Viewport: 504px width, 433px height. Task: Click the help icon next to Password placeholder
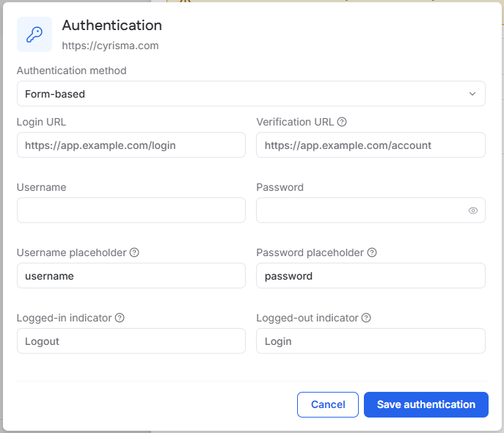(x=372, y=252)
